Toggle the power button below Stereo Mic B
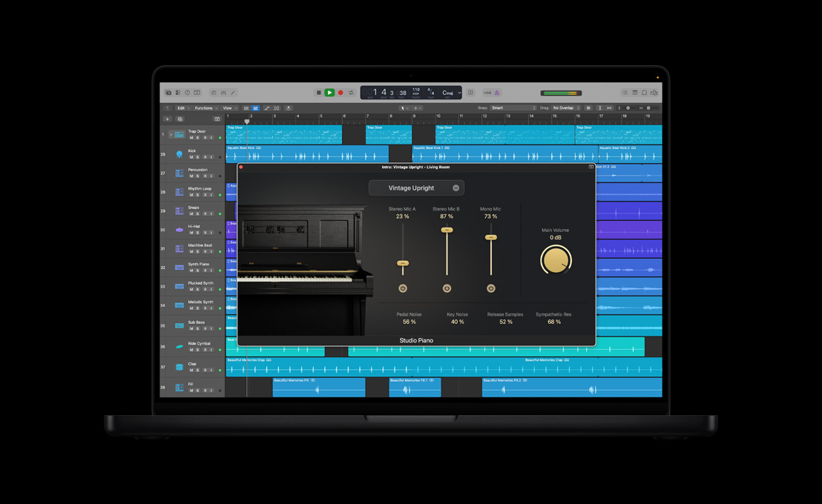The height and width of the screenshot is (504, 822). tap(447, 288)
